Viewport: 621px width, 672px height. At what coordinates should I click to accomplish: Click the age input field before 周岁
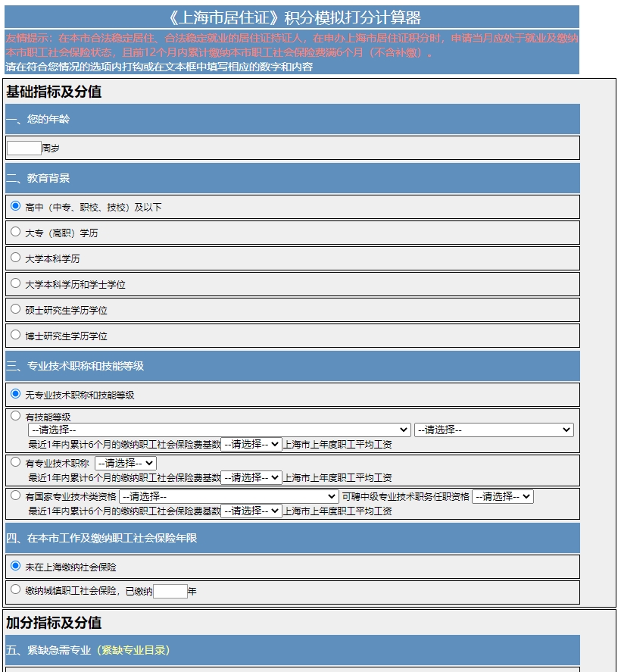point(24,148)
